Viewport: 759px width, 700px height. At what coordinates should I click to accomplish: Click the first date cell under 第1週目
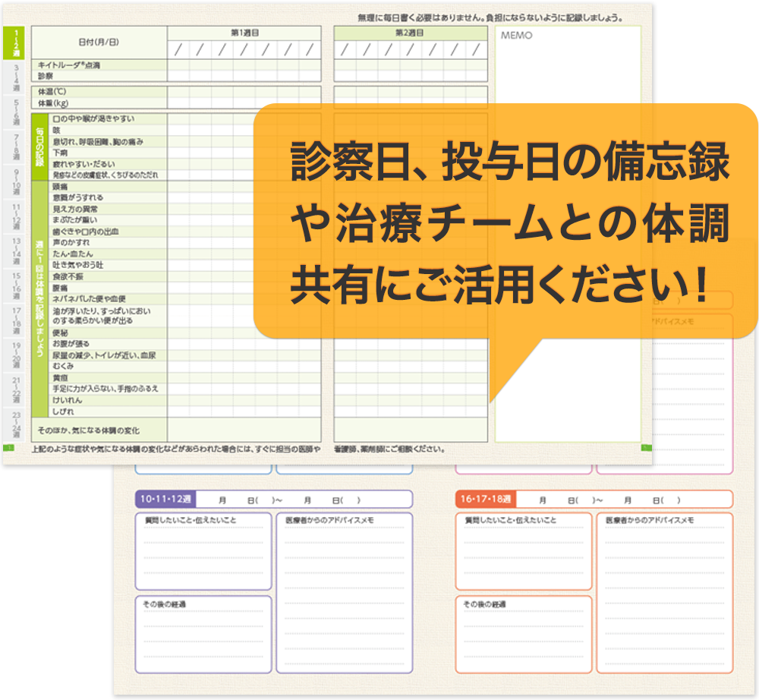pyautogui.click(x=178, y=50)
